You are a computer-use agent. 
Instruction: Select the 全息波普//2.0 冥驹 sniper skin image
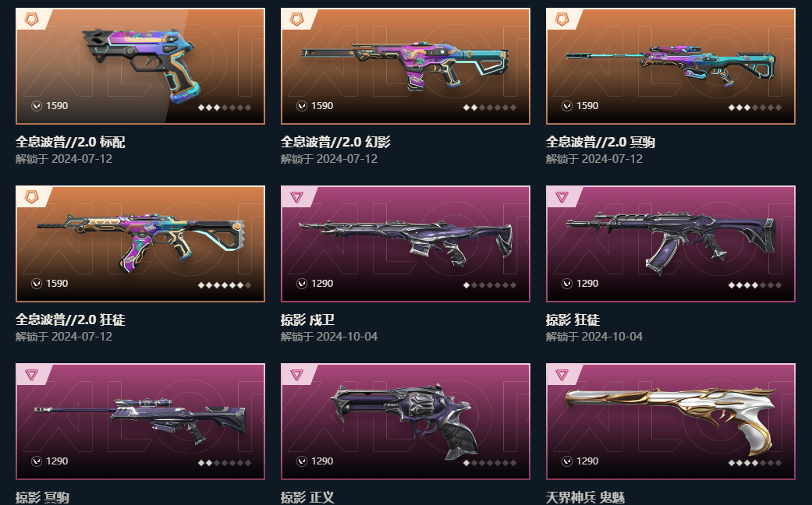click(671, 66)
